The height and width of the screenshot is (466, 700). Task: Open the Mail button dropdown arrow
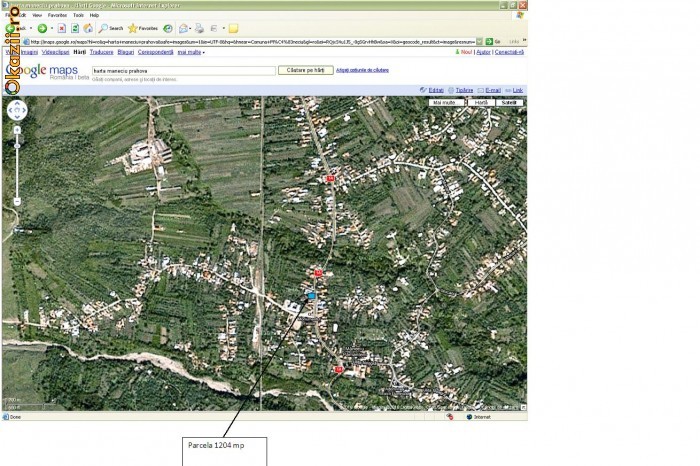(190, 29)
